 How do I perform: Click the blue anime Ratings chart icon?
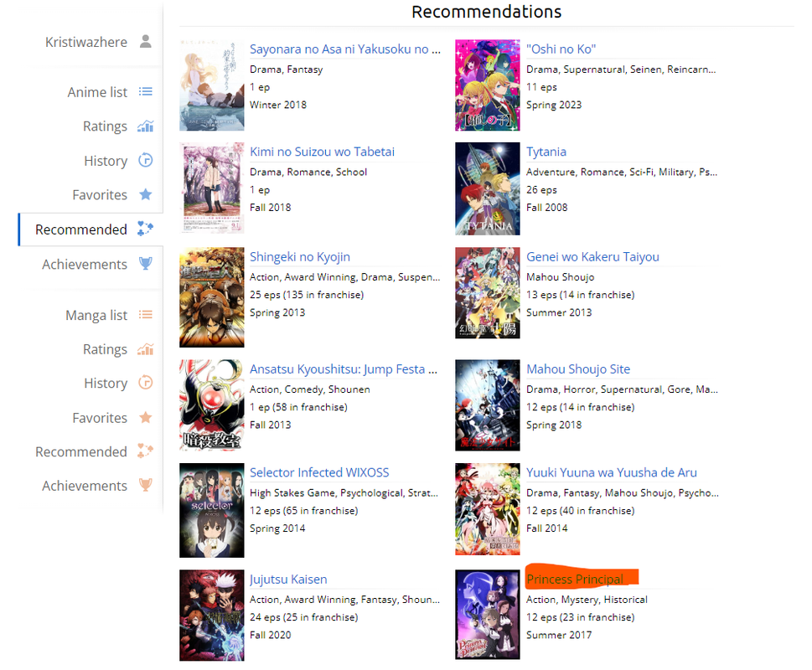[x=146, y=126]
